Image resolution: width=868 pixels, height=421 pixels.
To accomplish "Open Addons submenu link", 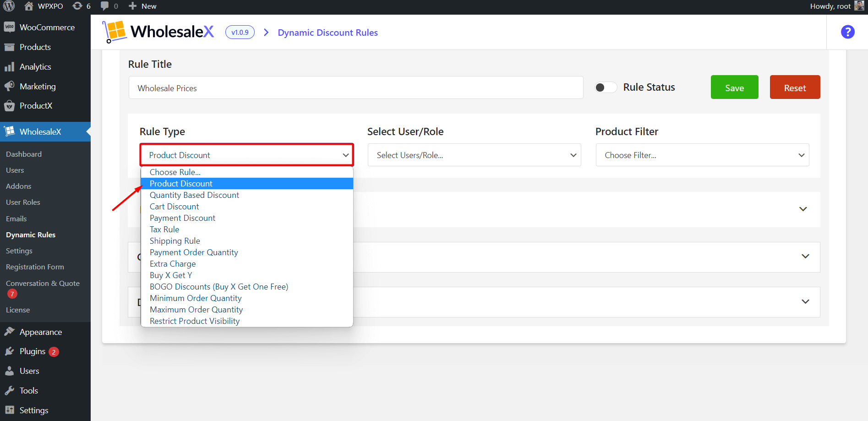I will 19,186.
